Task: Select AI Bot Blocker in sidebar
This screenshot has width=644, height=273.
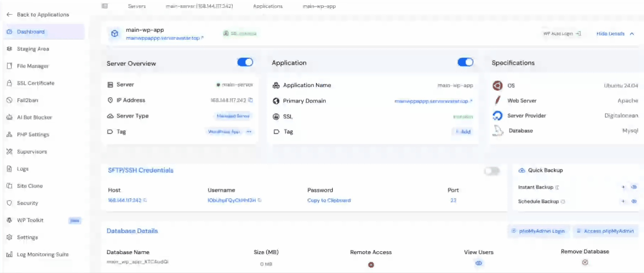Action: 34,117
